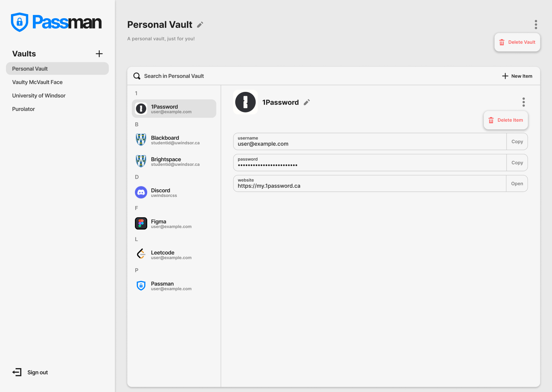Click the 1Password list item icon
The width and height of the screenshot is (552, 392).
coord(141,108)
